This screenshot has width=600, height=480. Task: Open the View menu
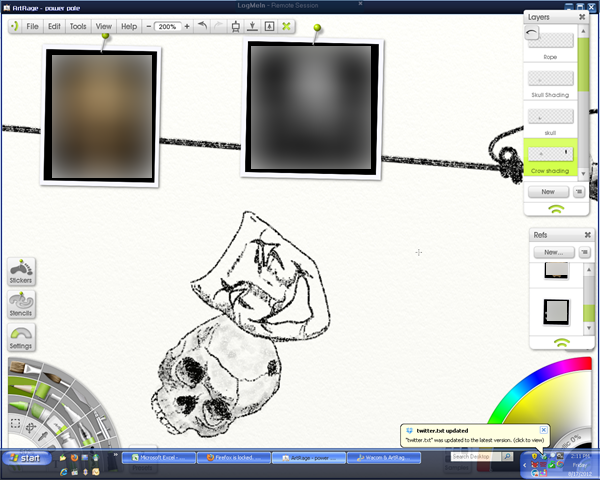(104, 26)
